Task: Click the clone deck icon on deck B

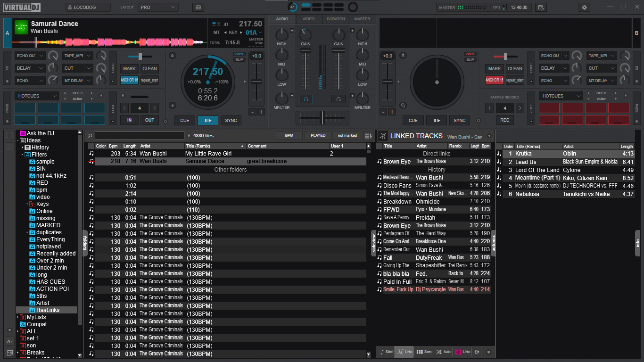Action: click(x=403, y=106)
